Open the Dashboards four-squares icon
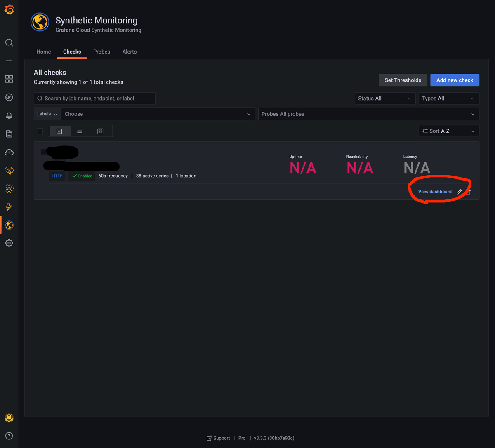 (9, 79)
